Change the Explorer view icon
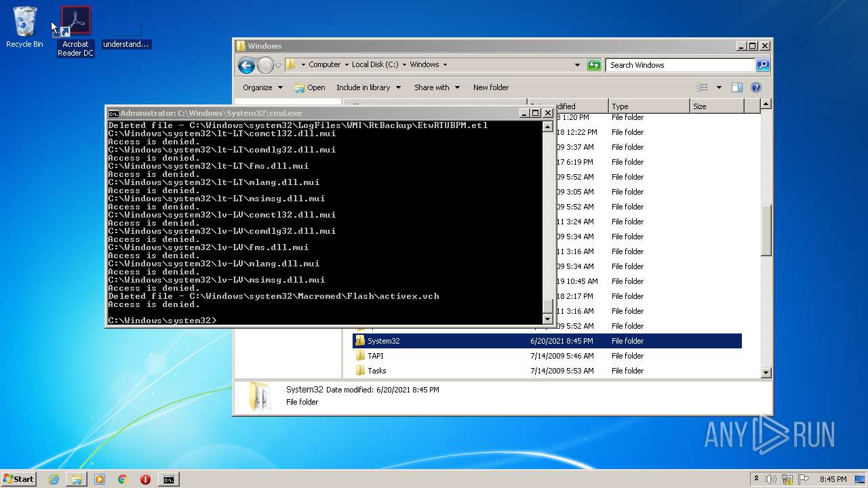 [x=703, y=87]
